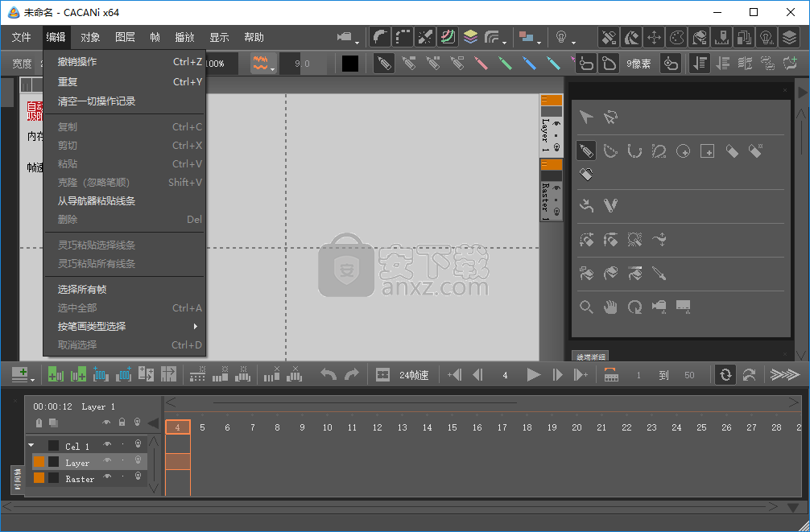Click the 24帧速 frame rate button
The height and width of the screenshot is (532, 810).
point(414,375)
